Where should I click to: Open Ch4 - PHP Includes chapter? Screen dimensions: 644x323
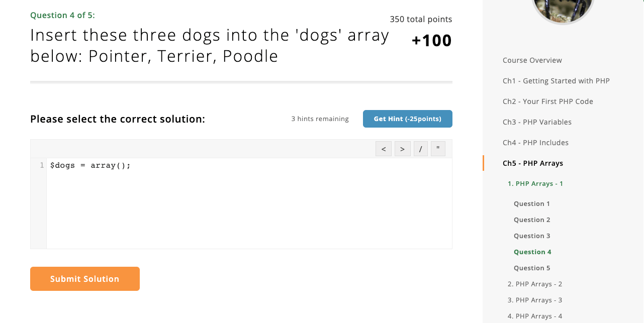coord(535,143)
